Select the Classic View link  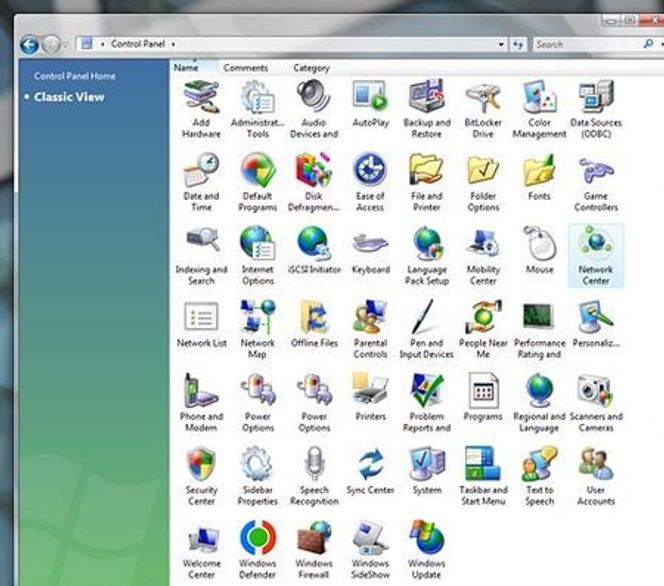69,97
